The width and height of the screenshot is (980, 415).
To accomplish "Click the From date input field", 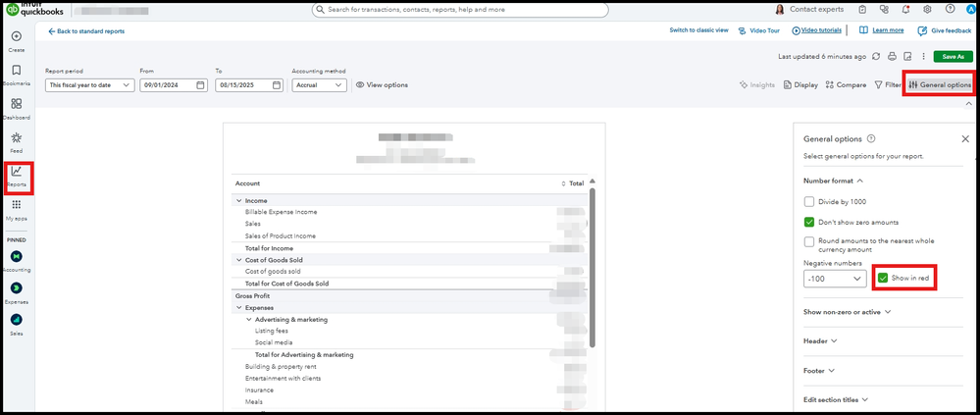I will point(174,85).
